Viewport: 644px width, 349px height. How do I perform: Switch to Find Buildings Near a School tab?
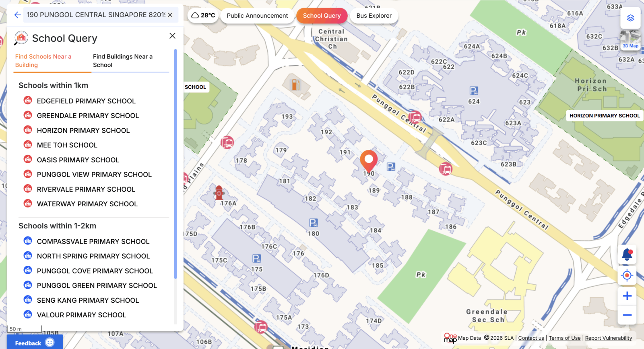click(x=130, y=61)
